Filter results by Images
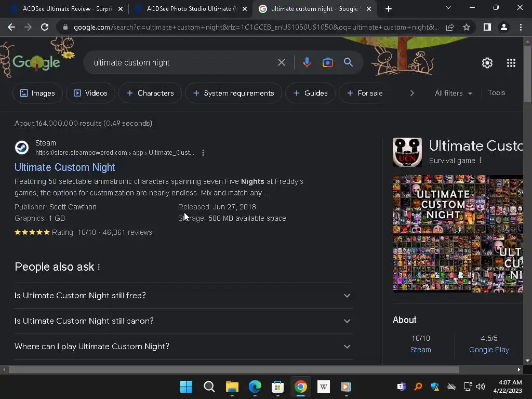This screenshot has height=399, width=532. point(37,93)
